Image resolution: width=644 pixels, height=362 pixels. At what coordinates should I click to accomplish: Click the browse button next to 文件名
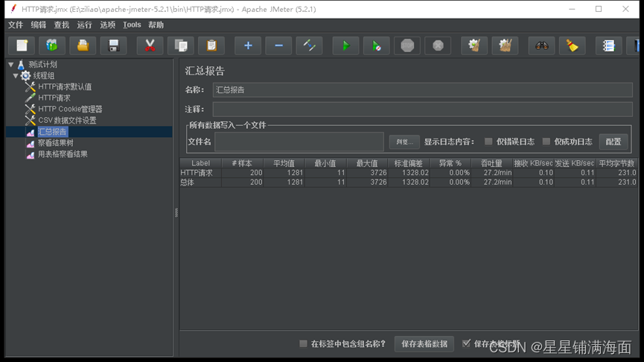pyautogui.click(x=404, y=142)
